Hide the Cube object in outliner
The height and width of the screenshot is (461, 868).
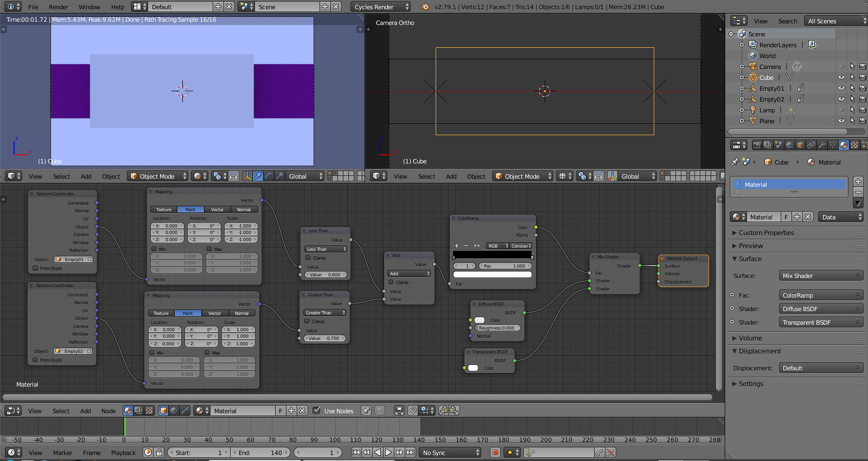click(841, 78)
